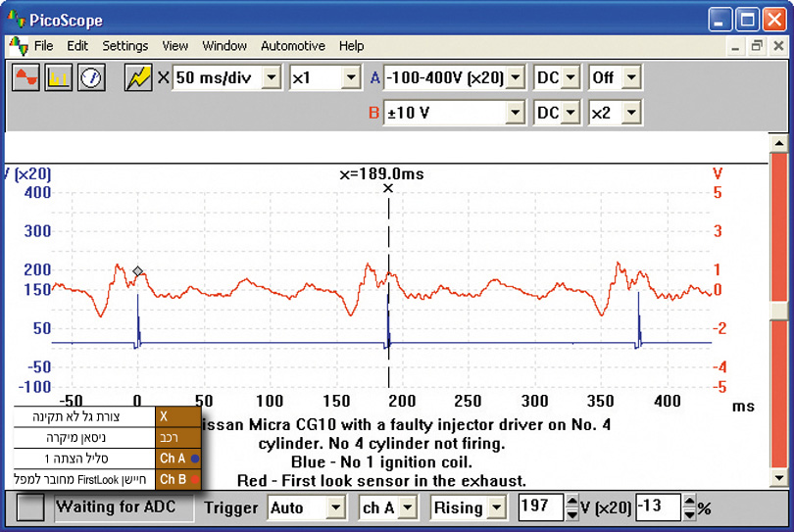Expand the 50 ms/div timebase dropdown
Image resolution: width=794 pixels, height=532 pixels.
point(273,78)
